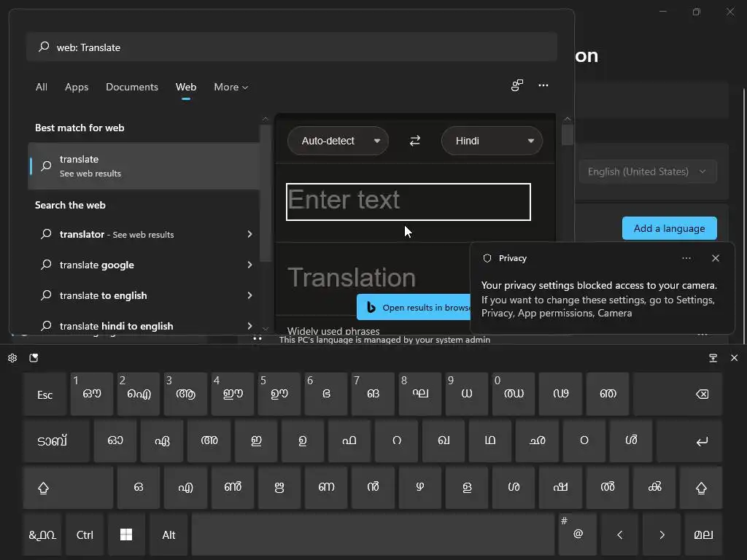Viewport: 747px width, 560px height.
Task: Click the Bing logo on Open results button
Action: [x=371, y=308]
